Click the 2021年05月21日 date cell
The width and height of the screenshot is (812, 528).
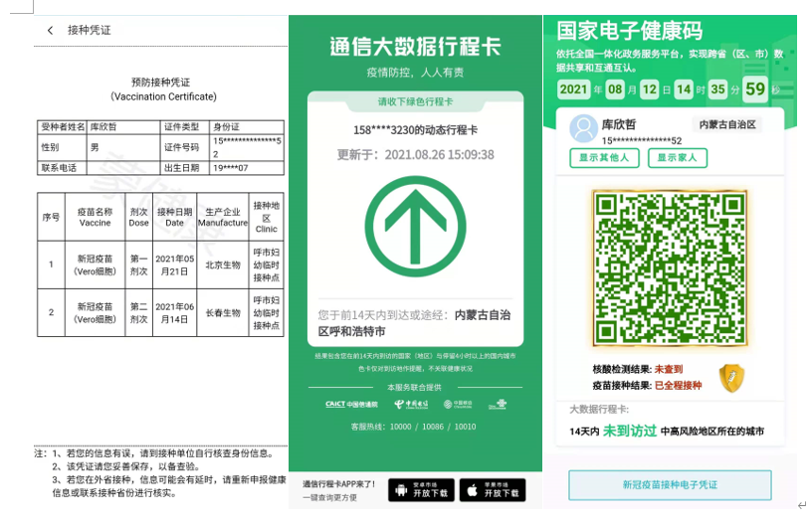174,265
